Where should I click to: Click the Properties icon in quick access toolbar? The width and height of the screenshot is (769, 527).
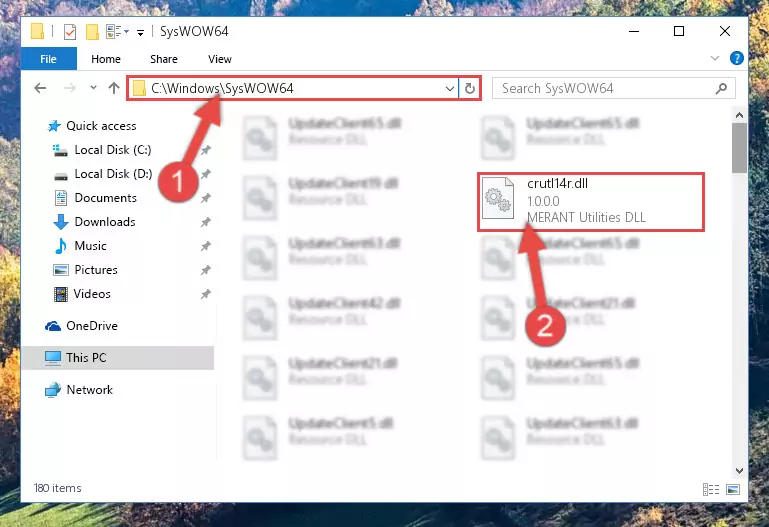coord(70,32)
